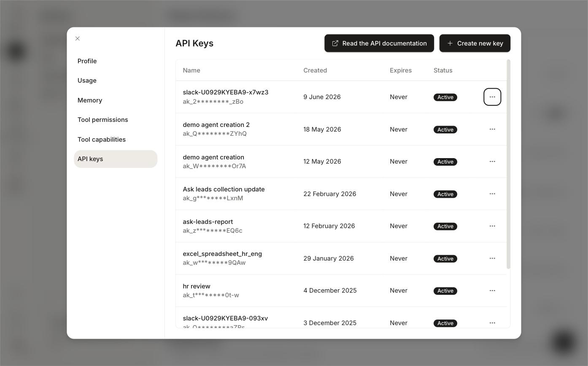Image resolution: width=588 pixels, height=366 pixels.
Task: Click created date 12 May 2026
Action: (x=322, y=161)
